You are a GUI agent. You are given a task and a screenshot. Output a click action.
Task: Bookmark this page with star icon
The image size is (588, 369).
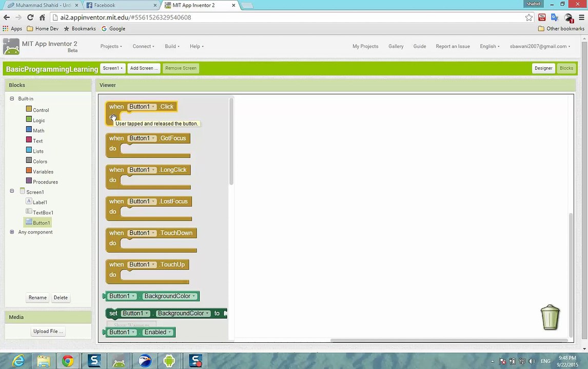coord(529,17)
